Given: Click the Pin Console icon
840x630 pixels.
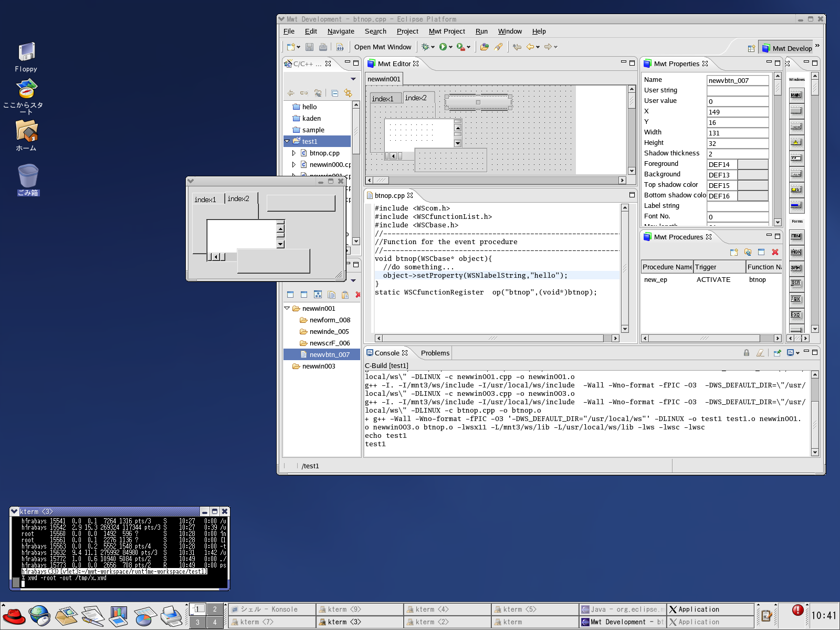Looking at the screenshot, I should [777, 353].
